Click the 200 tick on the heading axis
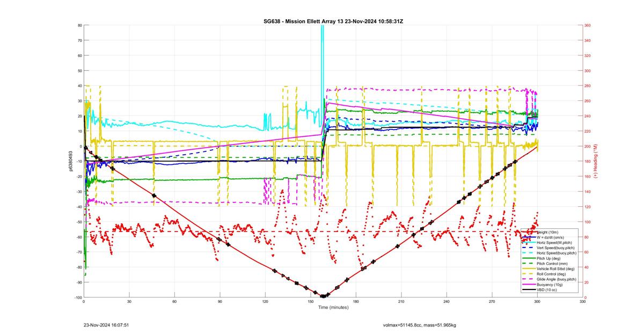The width and height of the screenshot is (644, 334). [588, 147]
